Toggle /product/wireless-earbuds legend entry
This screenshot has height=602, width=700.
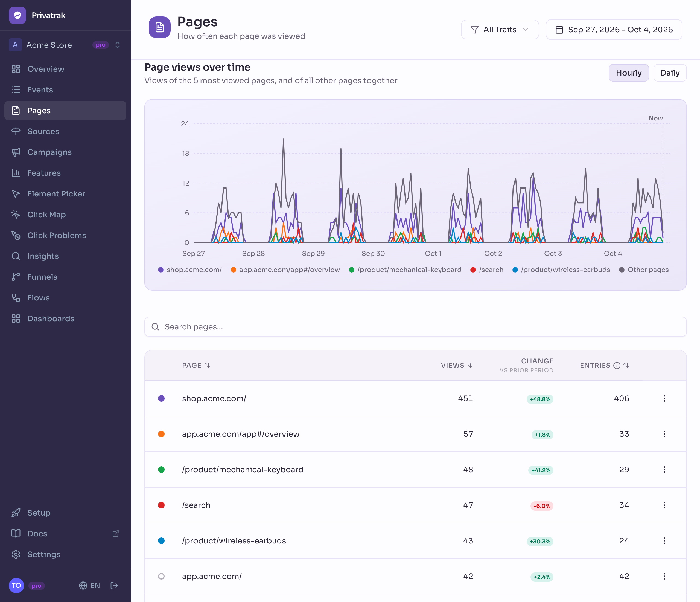pyautogui.click(x=561, y=270)
